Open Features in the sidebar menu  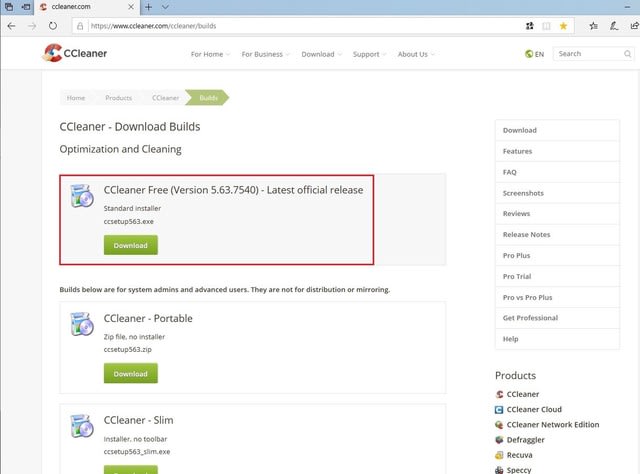pos(557,151)
